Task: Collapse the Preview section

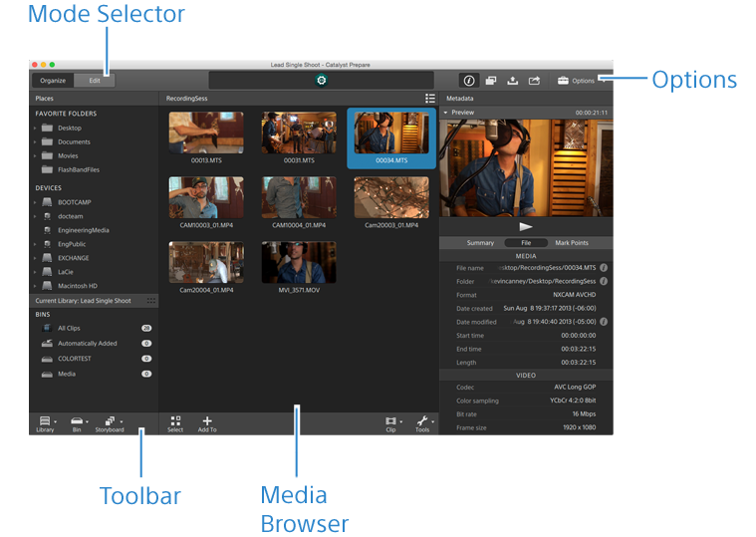Action: pos(446,113)
